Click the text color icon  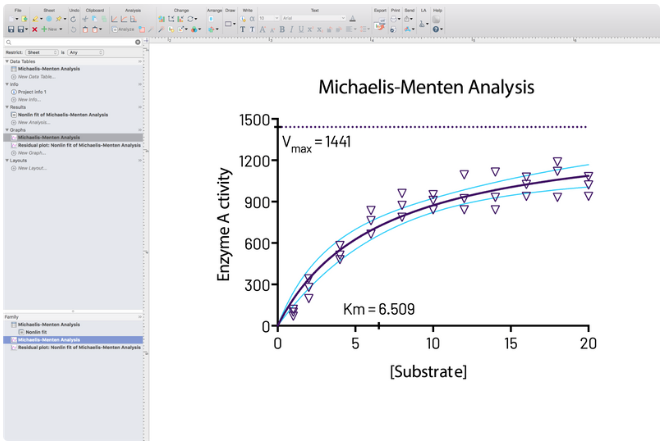pyautogui.click(x=353, y=19)
